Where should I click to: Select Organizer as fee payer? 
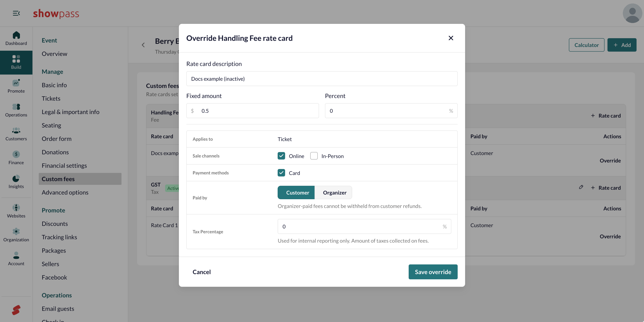point(333,192)
